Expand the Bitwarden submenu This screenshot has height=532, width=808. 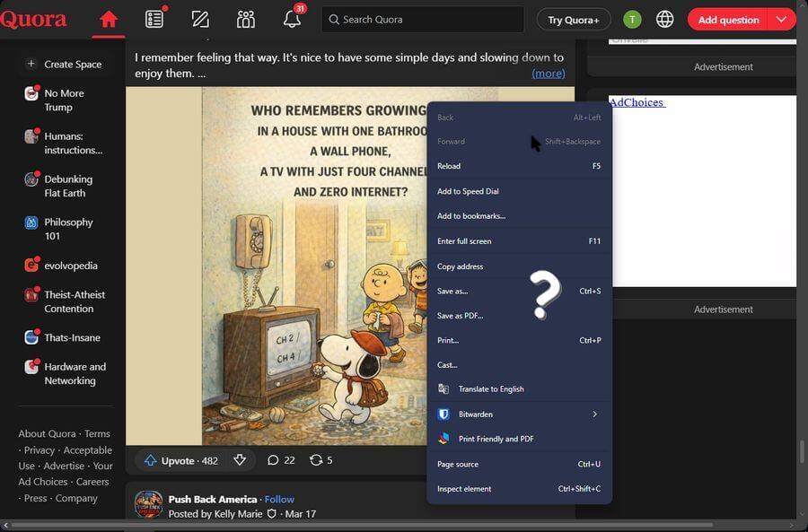[x=594, y=414]
